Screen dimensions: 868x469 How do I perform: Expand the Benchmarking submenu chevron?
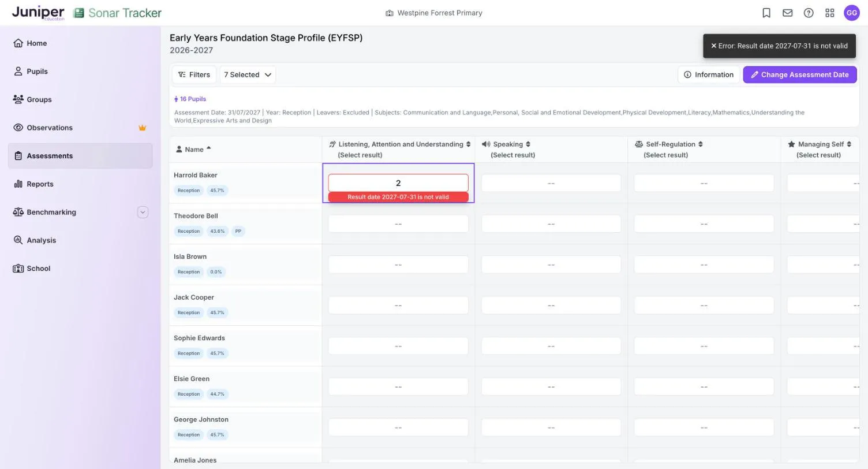tap(143, 212)
